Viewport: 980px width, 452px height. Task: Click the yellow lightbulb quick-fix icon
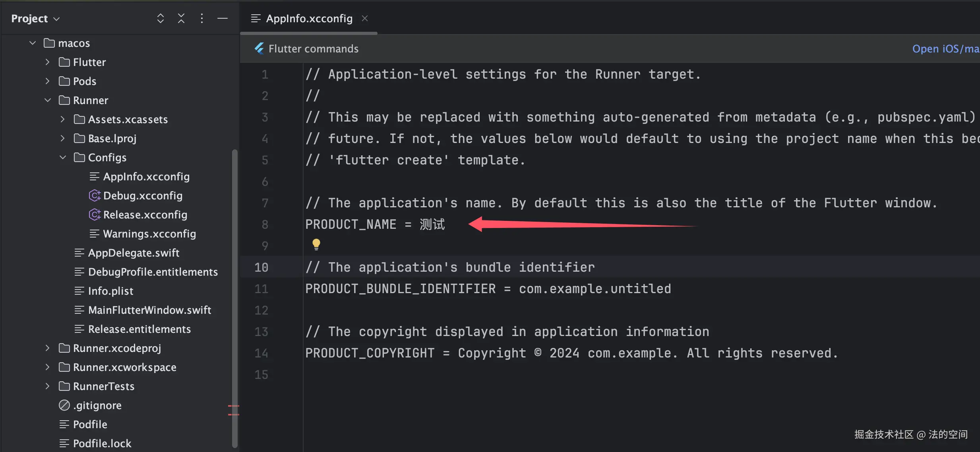point(316,244)
